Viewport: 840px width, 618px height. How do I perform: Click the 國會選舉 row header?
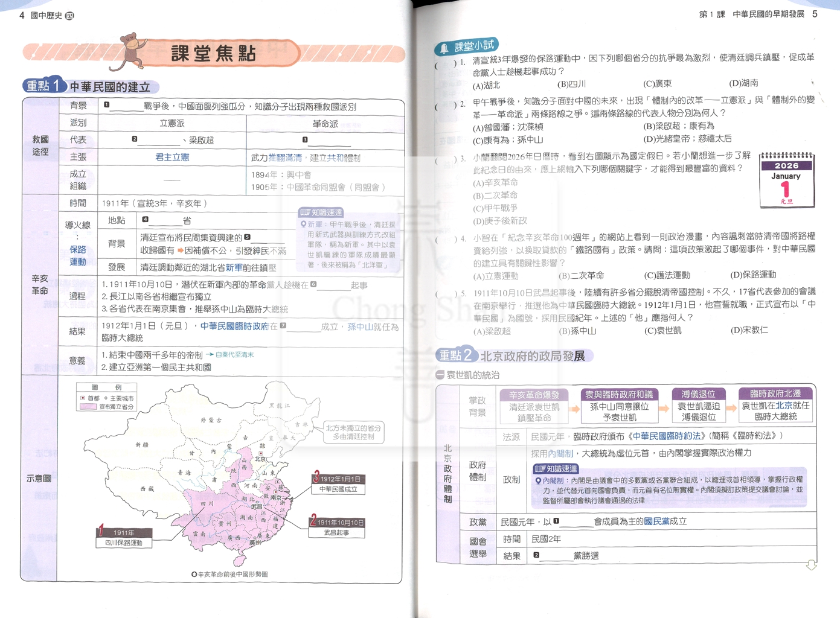(x=478, y=547)
